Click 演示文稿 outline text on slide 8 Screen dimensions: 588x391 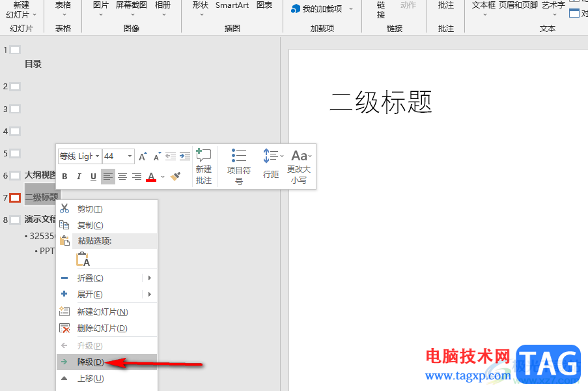pos(40,219)
